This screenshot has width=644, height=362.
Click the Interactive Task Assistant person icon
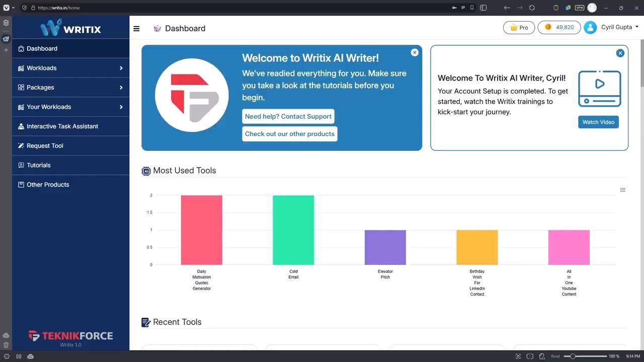tap(21, 126)
